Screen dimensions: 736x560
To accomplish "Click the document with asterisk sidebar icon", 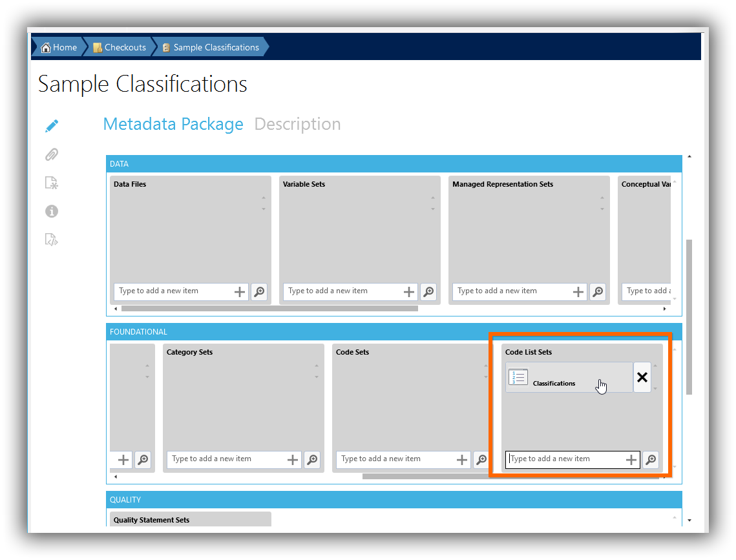I will click(52, 183).
